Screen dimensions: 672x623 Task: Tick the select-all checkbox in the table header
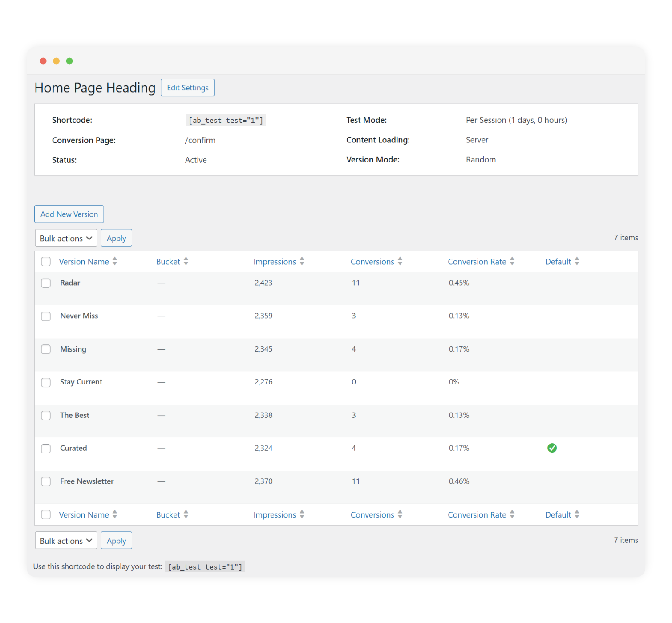pos(46,262)
